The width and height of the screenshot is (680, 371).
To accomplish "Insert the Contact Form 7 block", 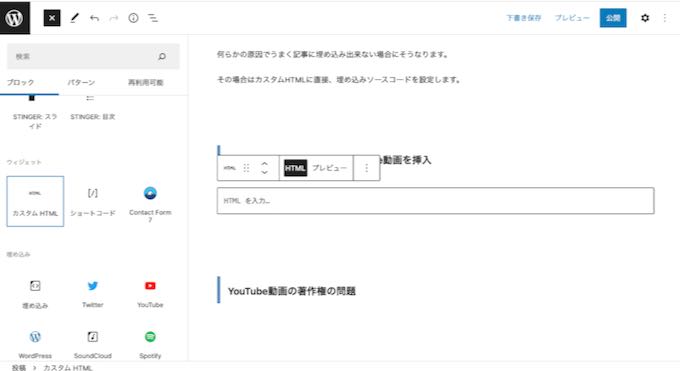I will point(150,201).
